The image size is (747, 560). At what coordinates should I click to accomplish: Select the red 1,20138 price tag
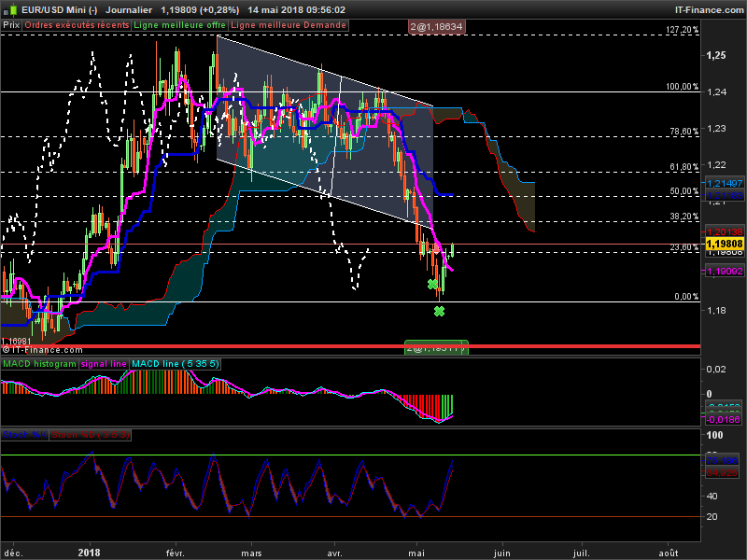pyautogui.click(x=725, y=231)
